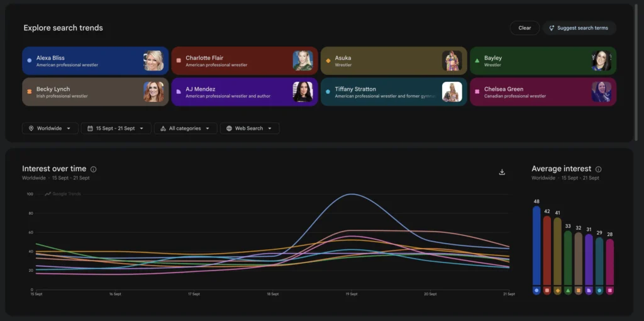
Task: Click orange diamond marker on Asuka card
Action: [x=328, y=60]
